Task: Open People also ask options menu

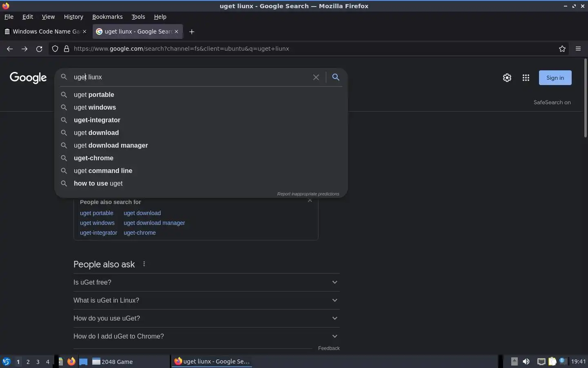Action: click(x=144, y=264)
